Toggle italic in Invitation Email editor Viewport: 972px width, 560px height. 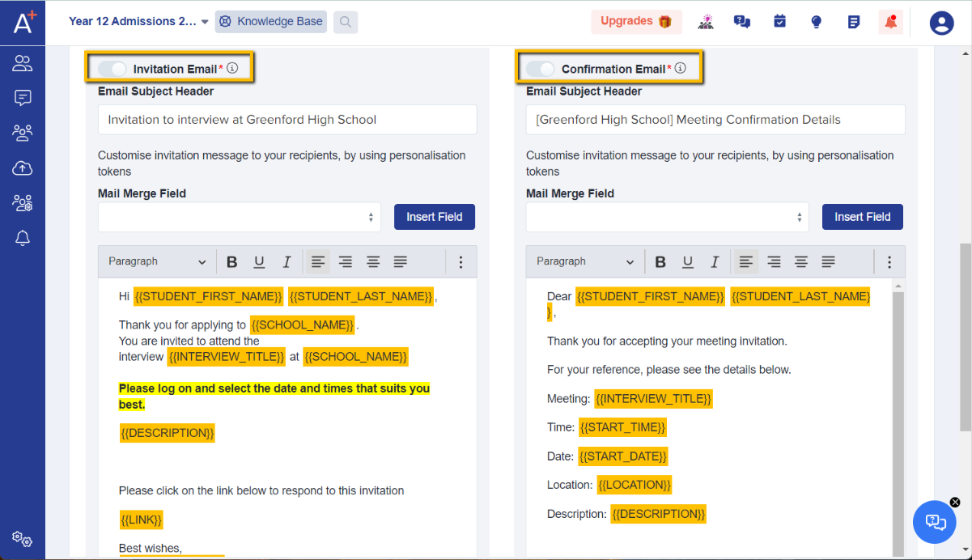pos(287,262)
